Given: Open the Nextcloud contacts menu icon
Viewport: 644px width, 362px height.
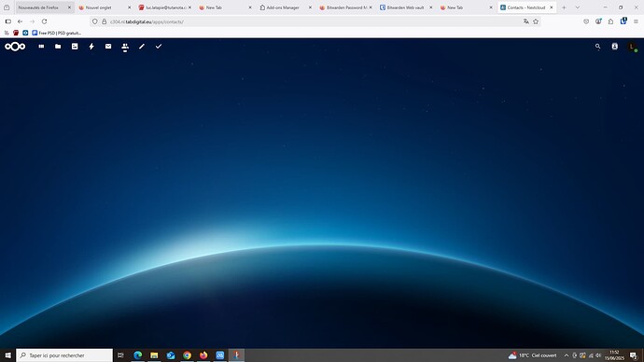Looking at the screenshot, I should point(614,47).
